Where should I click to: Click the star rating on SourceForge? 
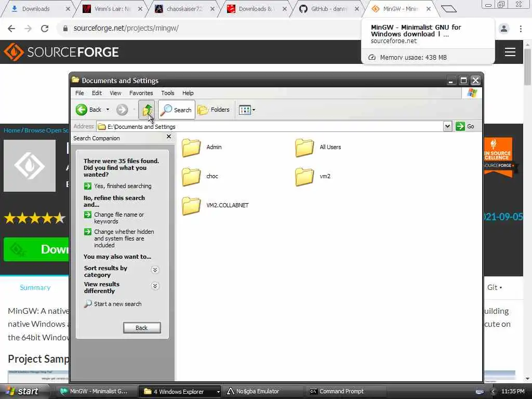[x=35, y=218]
